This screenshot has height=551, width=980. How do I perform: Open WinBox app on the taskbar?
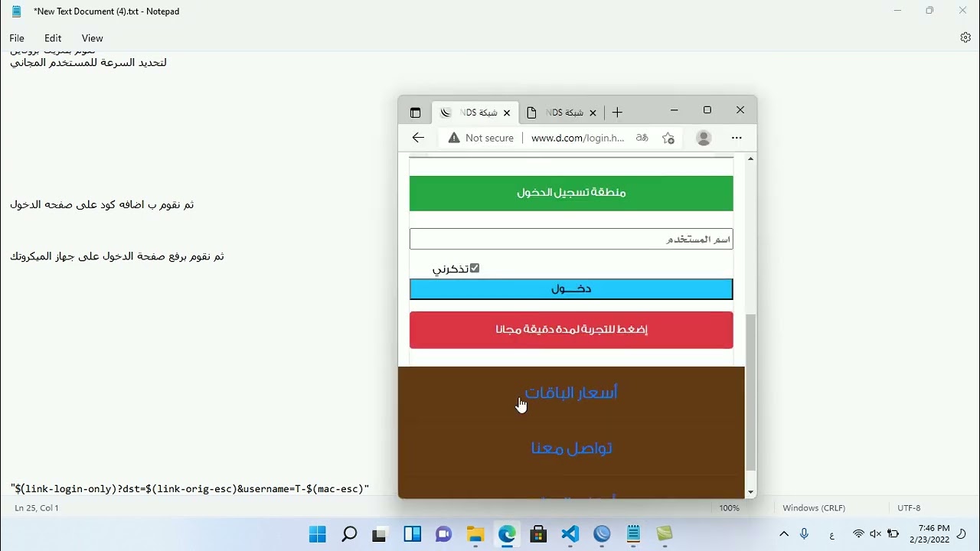[x=602, y=534]
